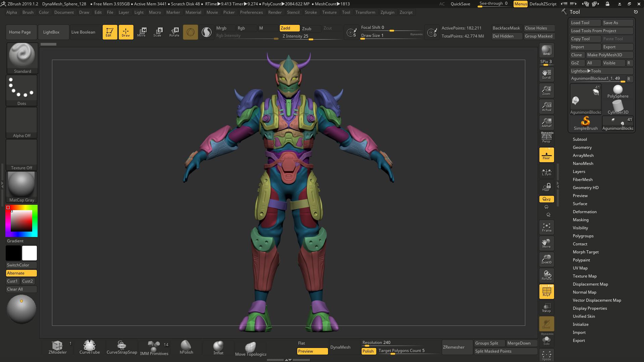Select the CurveTube brush

coord(90,348)
